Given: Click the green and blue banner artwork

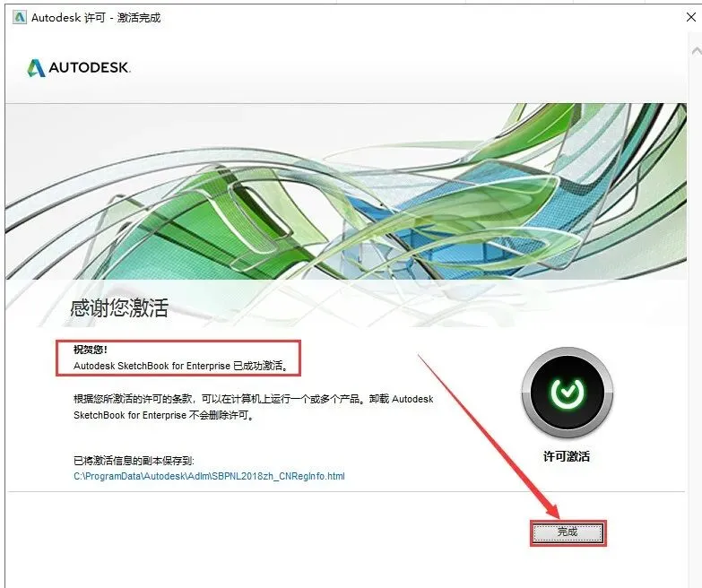Looking at the screenshot, I should pyautogui.click(x=346, y=192).
